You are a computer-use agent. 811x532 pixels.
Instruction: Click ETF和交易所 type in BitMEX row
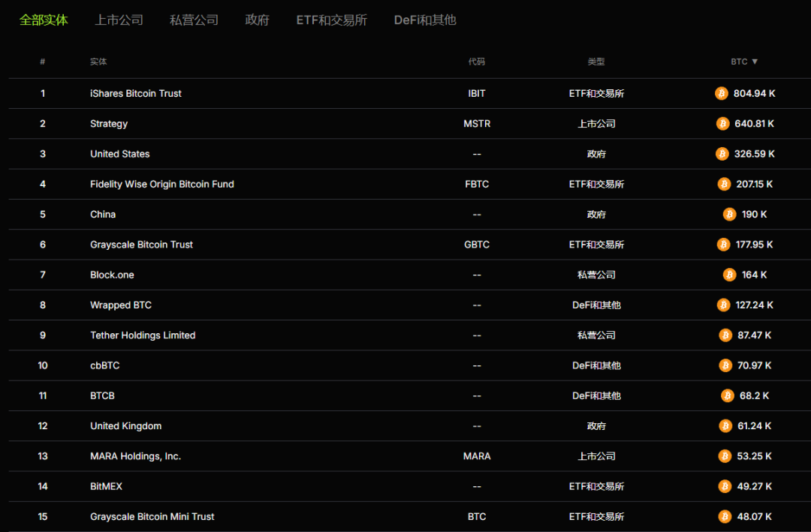click(596, 486)
